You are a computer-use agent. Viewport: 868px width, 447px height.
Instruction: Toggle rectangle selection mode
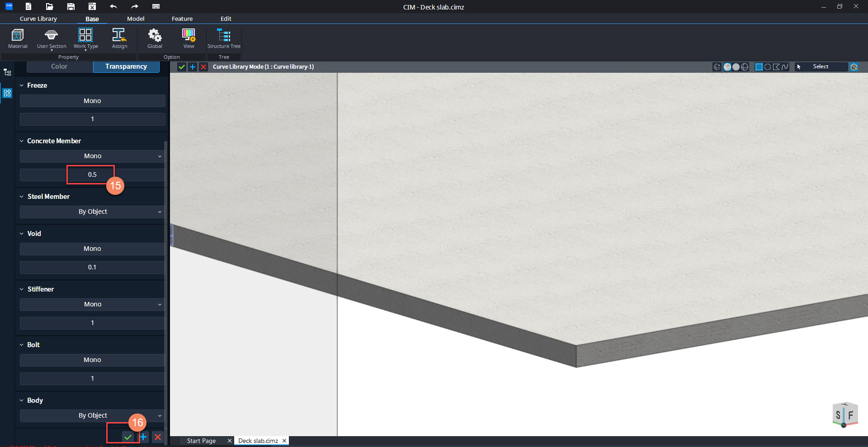click(x=759, y=67)
